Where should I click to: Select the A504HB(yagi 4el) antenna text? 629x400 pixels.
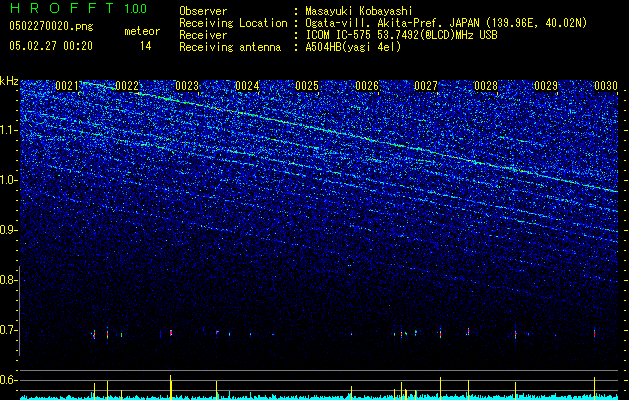point(353,47)
